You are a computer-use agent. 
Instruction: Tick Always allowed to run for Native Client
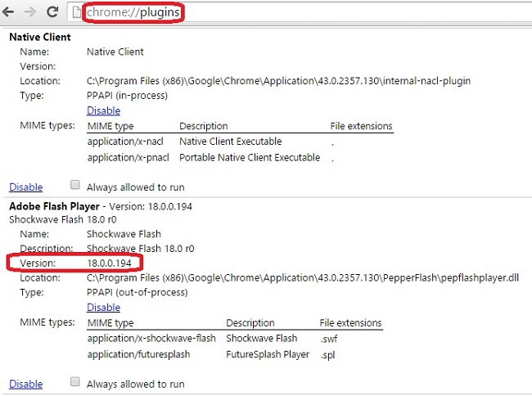click(x=75, y=185)
